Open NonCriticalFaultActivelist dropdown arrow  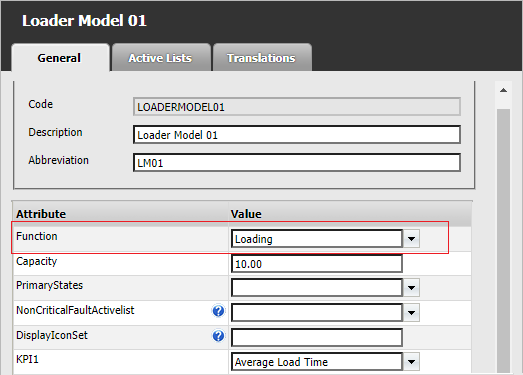(411, 313)
